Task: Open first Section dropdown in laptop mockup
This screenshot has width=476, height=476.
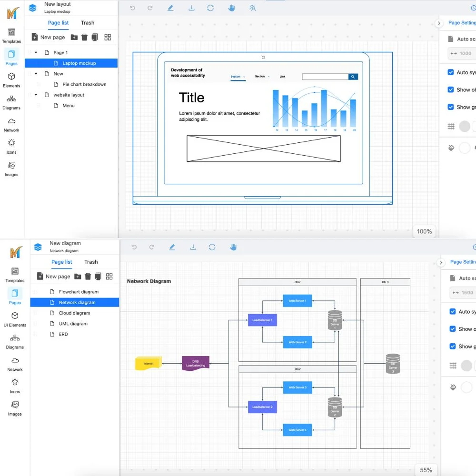Action: click(238, 77)
